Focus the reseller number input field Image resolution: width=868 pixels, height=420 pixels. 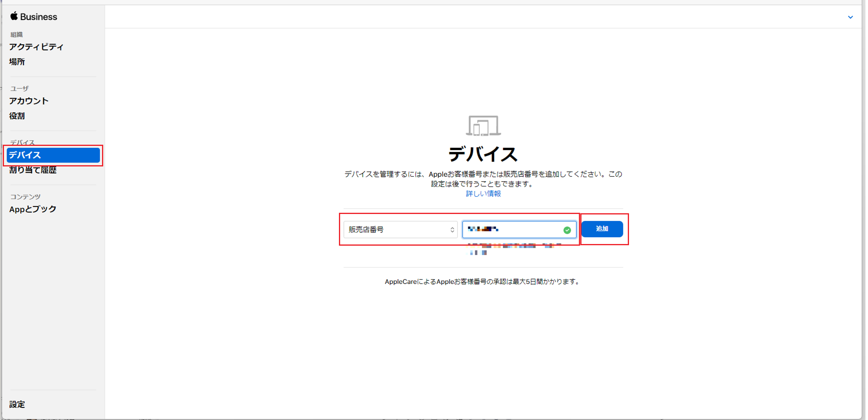(x=519, y=230)
